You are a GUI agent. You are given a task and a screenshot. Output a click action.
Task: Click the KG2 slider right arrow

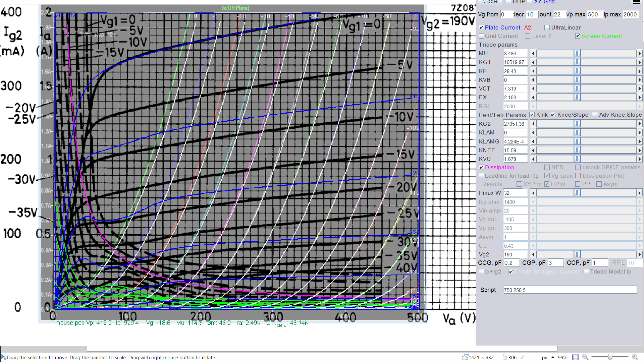click(x=639, y=124)
